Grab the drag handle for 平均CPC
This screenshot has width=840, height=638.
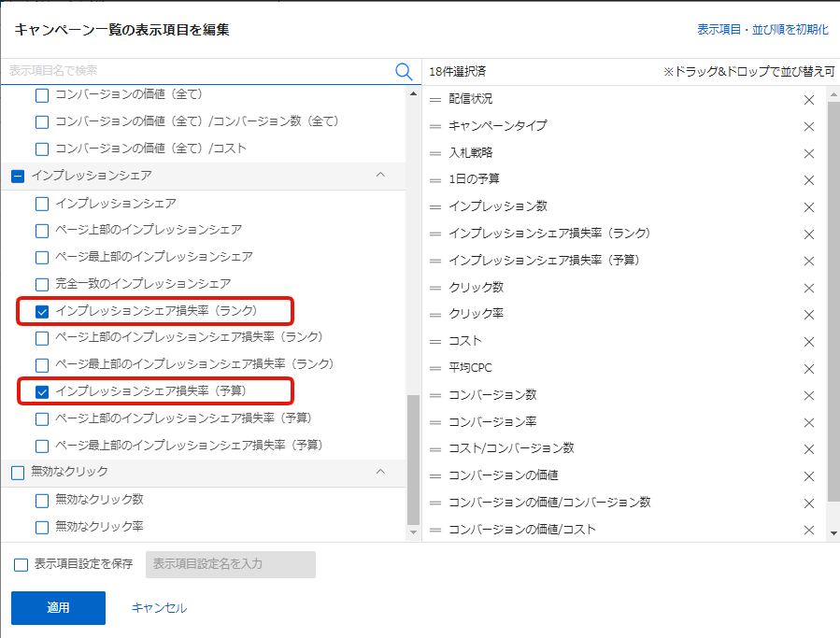(435, 369)
